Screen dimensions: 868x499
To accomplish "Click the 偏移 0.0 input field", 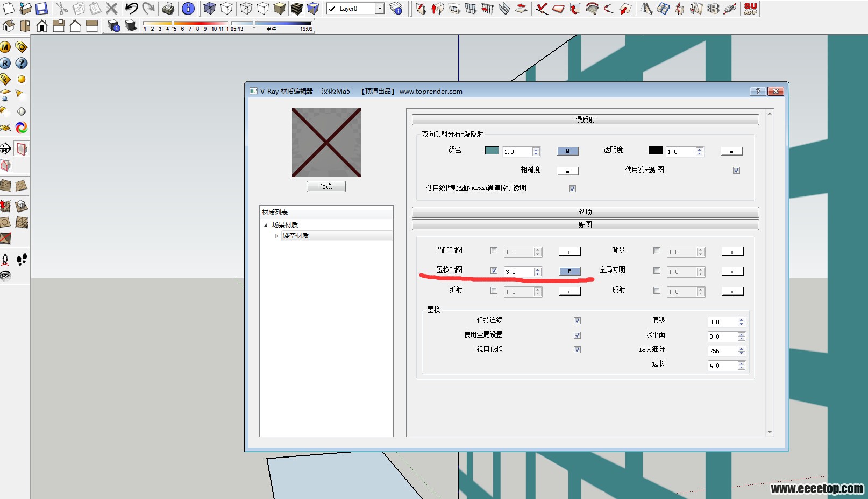I will 723,322.
